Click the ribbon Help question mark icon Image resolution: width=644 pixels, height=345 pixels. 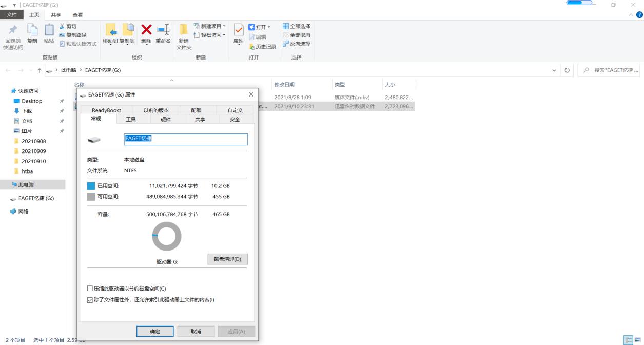639,15
